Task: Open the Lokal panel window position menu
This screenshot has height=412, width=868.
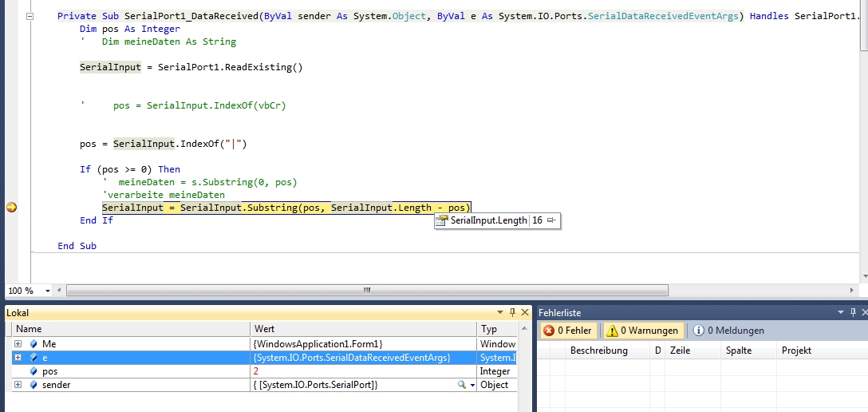Action: pyautogui.click(x=500, y=313)
